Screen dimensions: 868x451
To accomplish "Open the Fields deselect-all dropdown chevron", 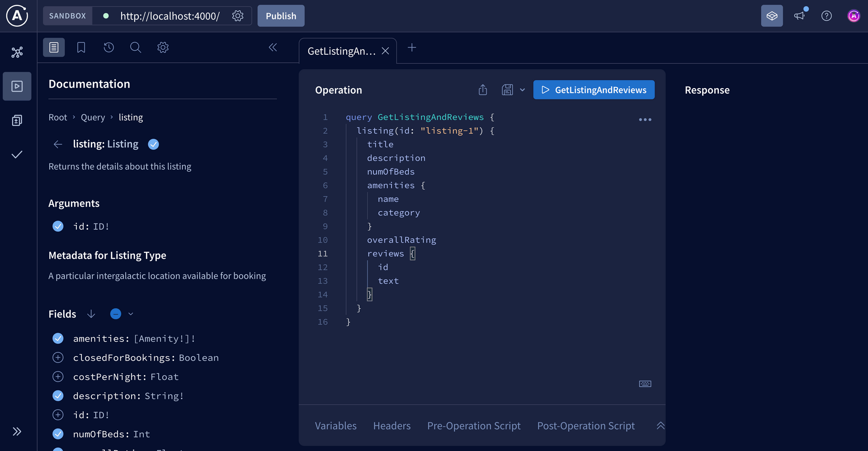I will [131, 313].
